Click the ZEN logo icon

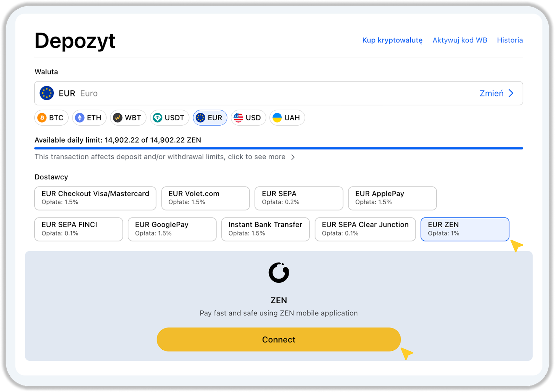pyautogui.click(x=279, y=273)
